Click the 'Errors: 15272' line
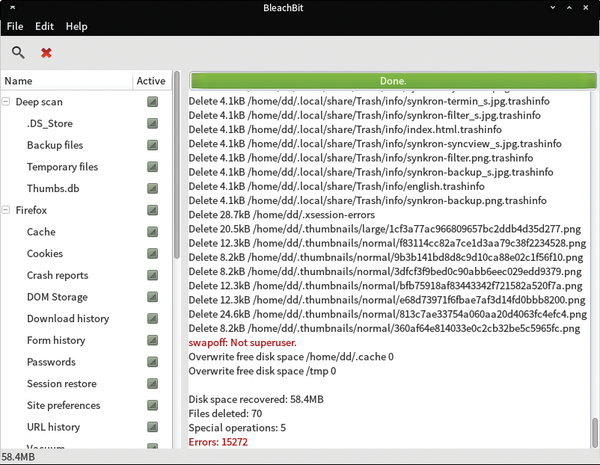The height and width of the screenshot is (465, 600). [x=218, y=442]
